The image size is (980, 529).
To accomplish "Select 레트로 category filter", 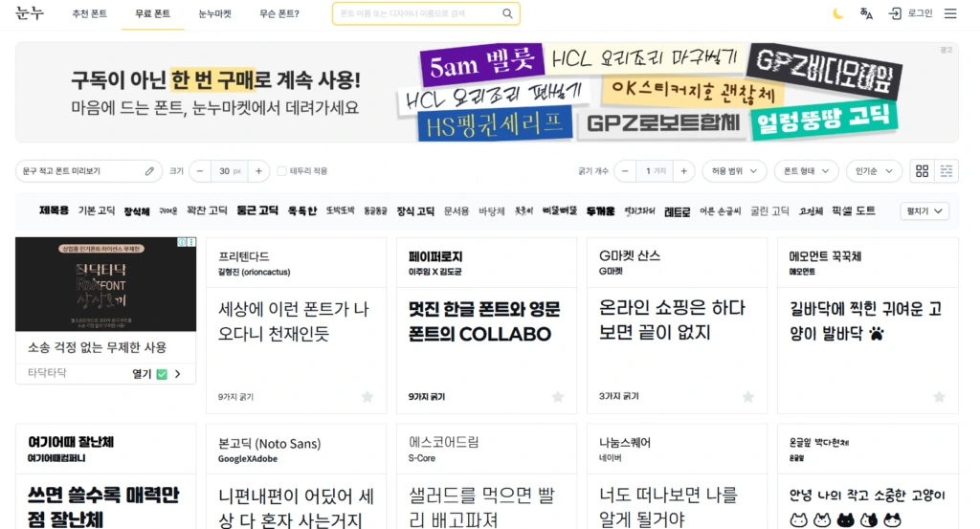I will (x=677, y=211).
